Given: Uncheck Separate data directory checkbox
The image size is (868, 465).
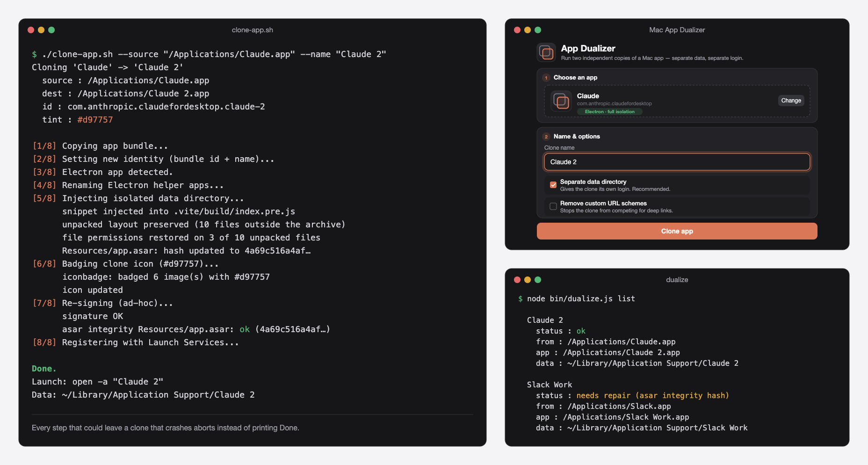Looking at the screenshot, I should [553, 185].
